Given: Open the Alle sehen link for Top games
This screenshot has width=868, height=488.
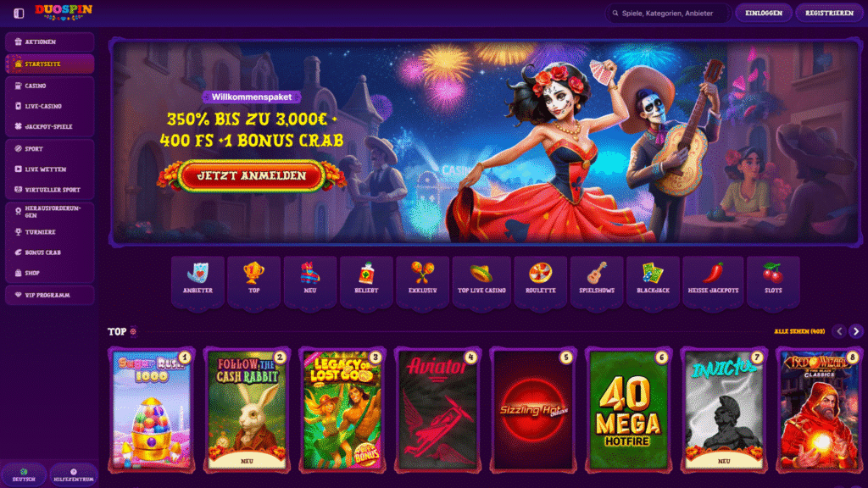Looking at the screenshot, I should 799,331.
